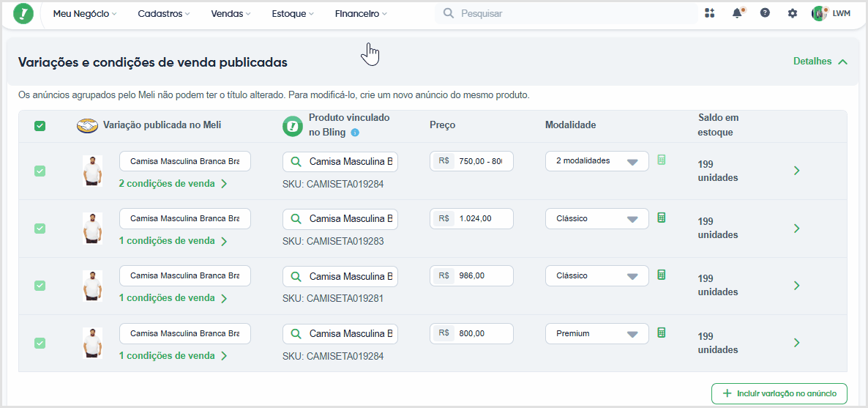Click product thumbnail in the 2 modalidades row

[92, 171]
